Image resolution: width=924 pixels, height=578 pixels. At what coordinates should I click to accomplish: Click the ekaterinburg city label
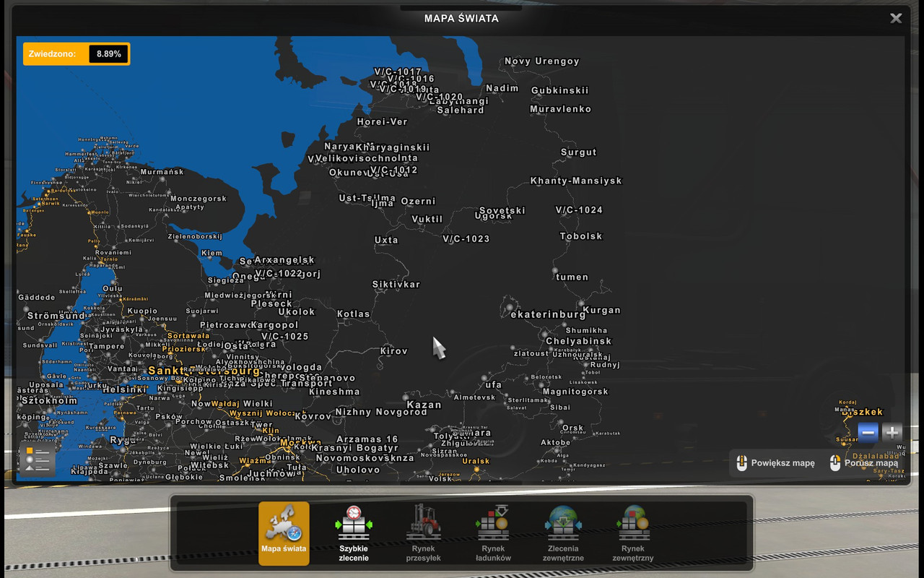(x=549, y=315)
